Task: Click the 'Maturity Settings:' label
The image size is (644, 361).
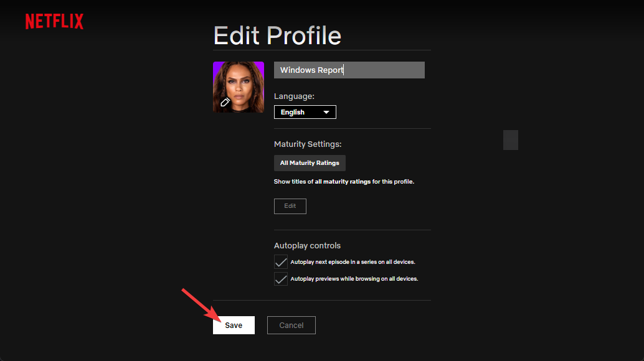Action: pos(308,144)
